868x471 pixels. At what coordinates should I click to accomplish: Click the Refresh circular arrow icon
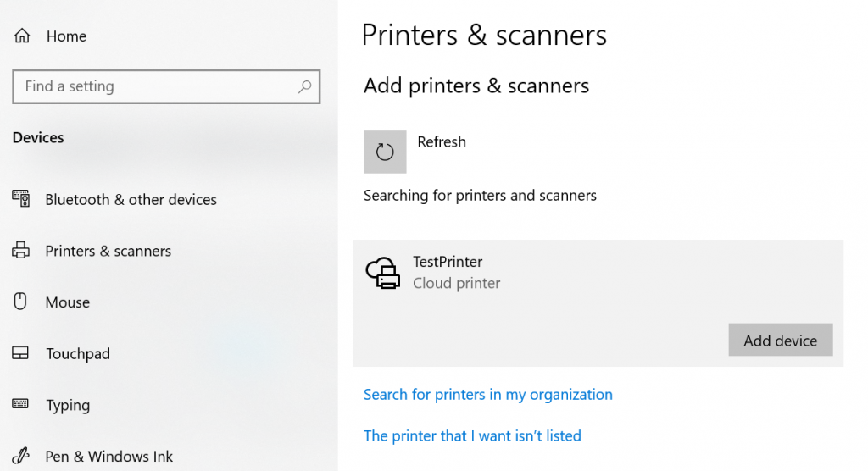pyautogui.click(x=385, y=152)
